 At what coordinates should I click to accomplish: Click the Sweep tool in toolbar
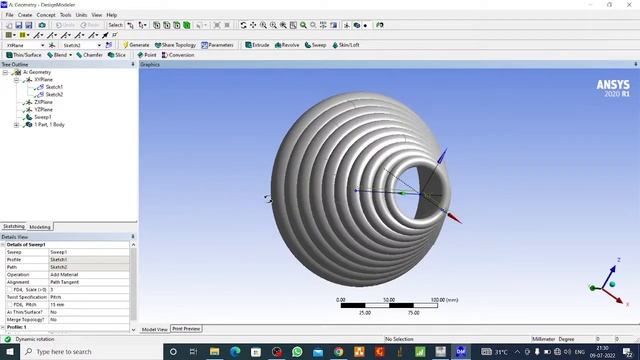(x=316, y=45)
